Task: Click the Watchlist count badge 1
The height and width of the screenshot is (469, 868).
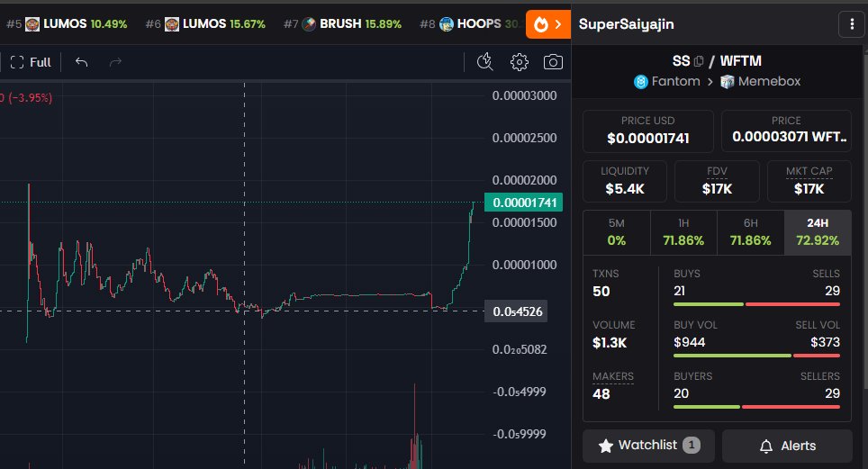Action: (692, 446)
